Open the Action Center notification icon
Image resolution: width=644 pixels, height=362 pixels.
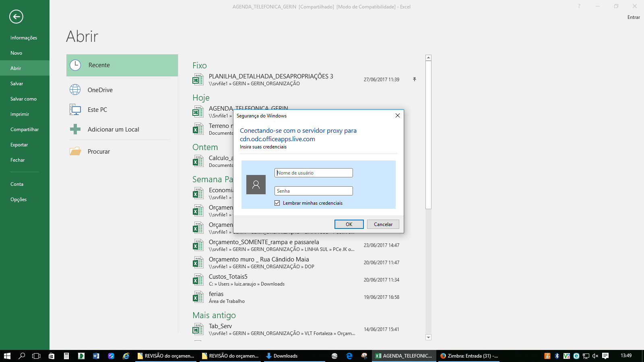605,356
